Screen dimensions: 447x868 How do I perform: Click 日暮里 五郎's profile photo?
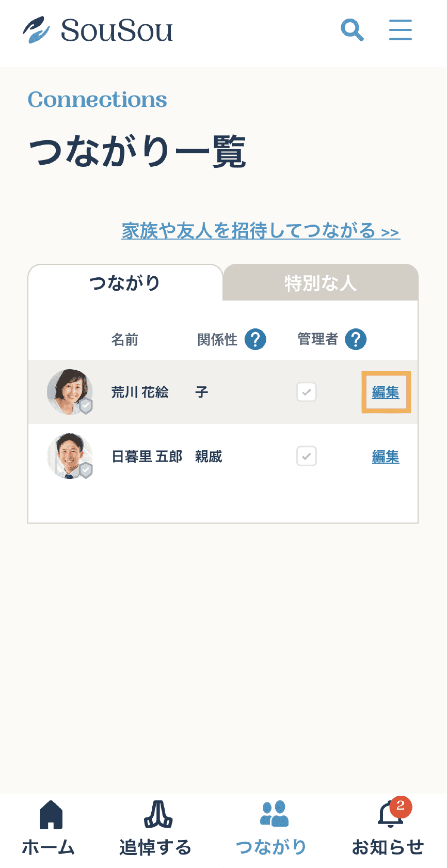tap(70, 456)
